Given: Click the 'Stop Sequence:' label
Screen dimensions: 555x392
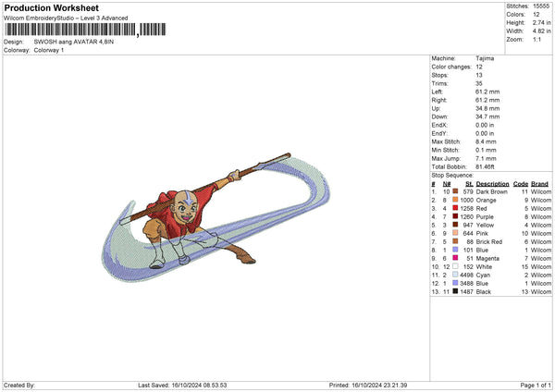Looking at the screenshot, I should (452, 175).
